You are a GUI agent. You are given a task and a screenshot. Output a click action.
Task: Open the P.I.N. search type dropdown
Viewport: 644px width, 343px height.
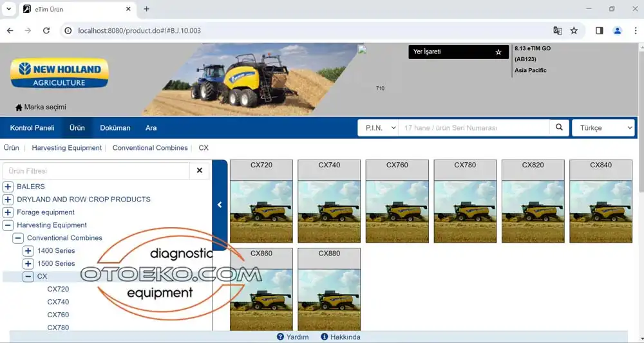(377, 128)
